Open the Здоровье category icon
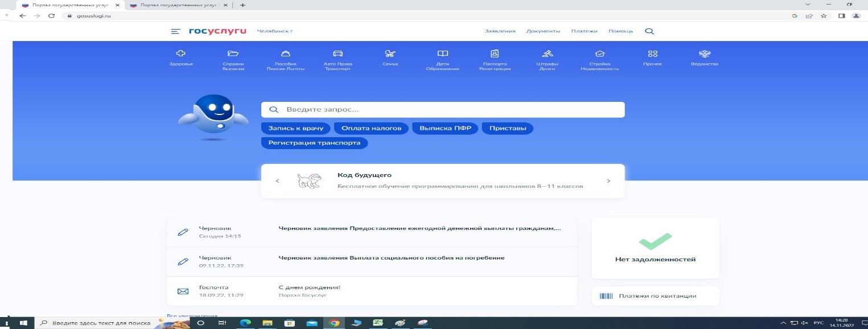 tap(181, 54)
